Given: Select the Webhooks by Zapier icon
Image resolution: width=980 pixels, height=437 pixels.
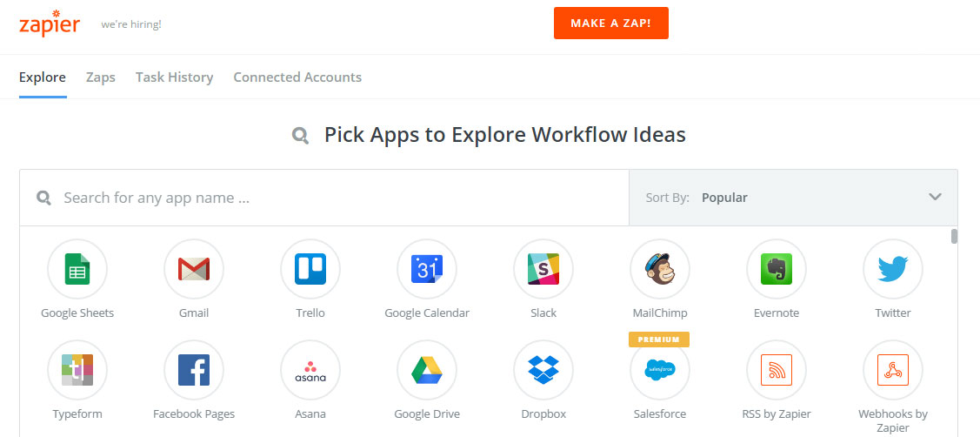Looking at the screenshot, I should click(892, 370).
